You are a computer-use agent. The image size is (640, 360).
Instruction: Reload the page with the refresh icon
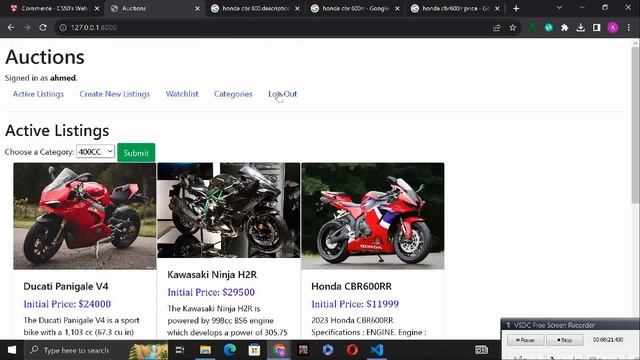pos(43,27)
